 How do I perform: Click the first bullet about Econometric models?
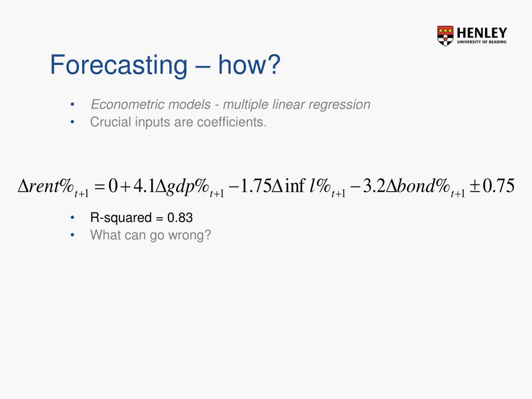click(x=230, y=104)
